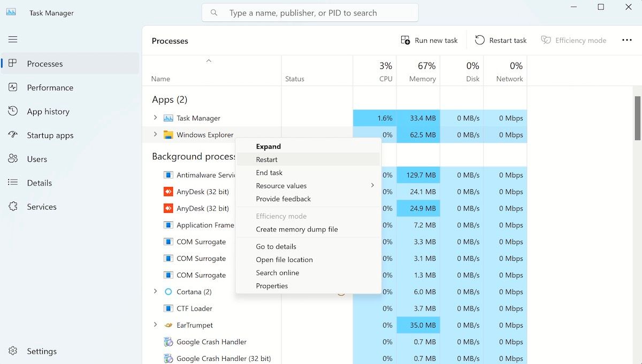Open Properties from the context menu

[x=272, y=285]
